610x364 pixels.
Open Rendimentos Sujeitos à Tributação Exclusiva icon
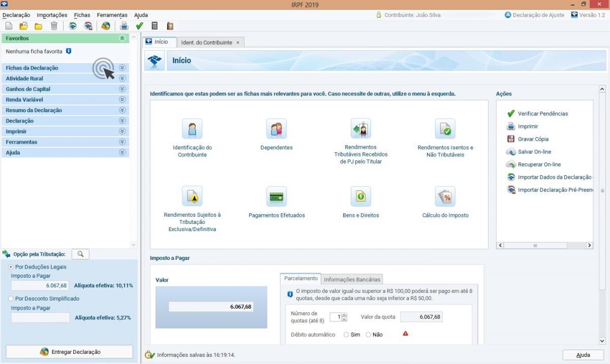click(x=192, y=196)
